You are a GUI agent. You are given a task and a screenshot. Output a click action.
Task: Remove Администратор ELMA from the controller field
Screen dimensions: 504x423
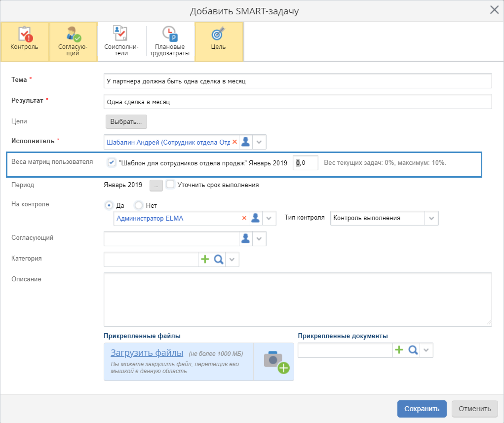(x=244, y=218)
